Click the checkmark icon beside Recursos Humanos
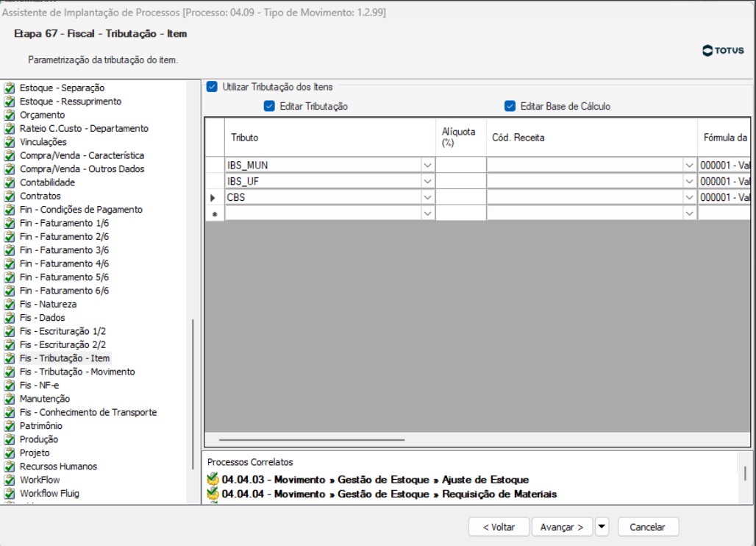 pyautogui.click(x=10, y=467)
